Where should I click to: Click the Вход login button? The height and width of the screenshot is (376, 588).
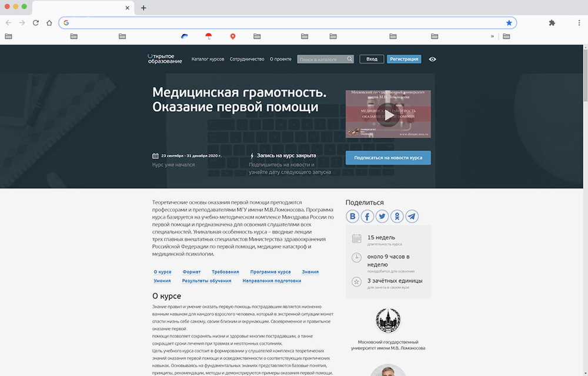372,59
